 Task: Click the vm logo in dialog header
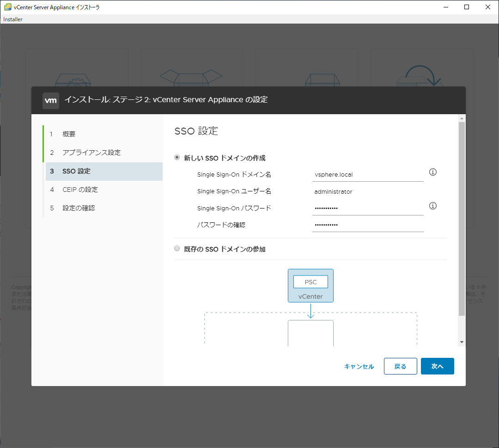pyautogui.click(x=51, y=101)
